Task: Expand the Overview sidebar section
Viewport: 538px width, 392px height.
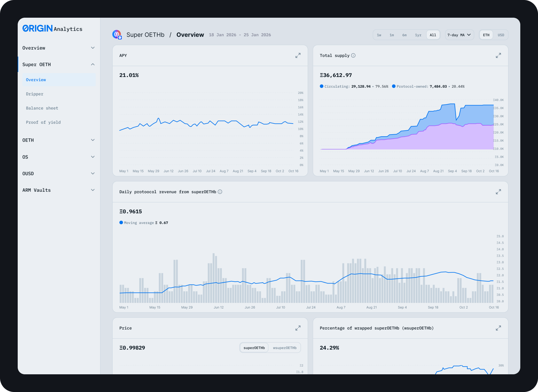Action: click(58, 48)
